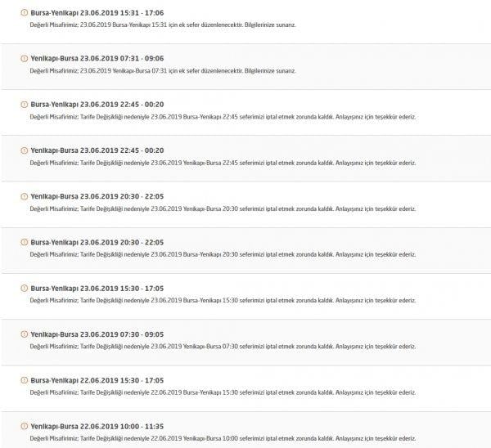The height and width of the screenshot is (448, 491).
Task: Click the Yenikapı-Bursa 07:31 ek sefer description text
Action: [x=163, y=71]
